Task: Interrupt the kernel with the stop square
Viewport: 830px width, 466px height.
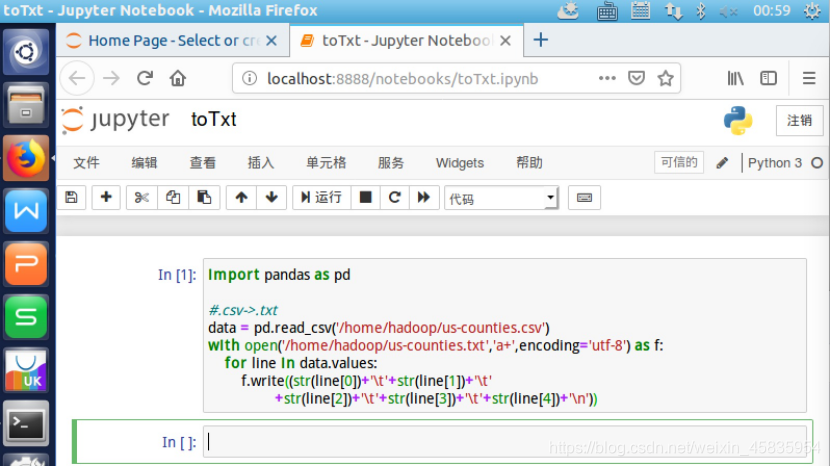Action: [x=365, y=198]
